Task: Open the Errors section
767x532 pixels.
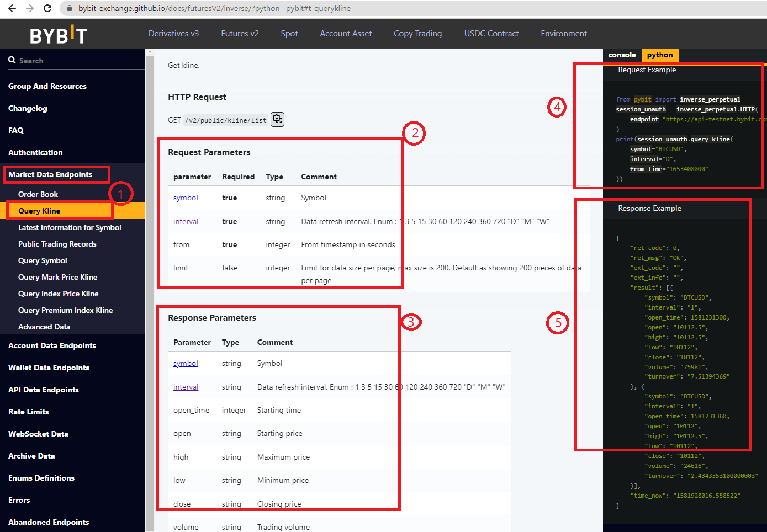Action: point(19,500)
